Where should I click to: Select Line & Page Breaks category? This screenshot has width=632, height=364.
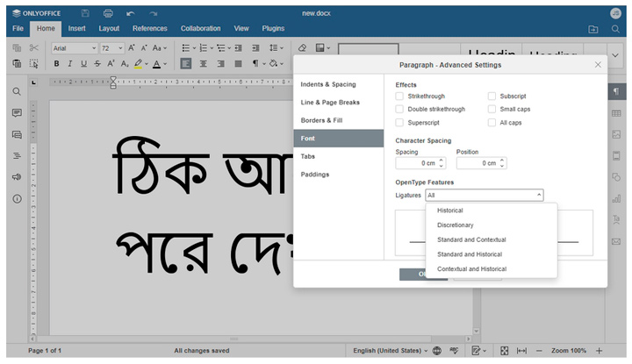click(338, 103)
